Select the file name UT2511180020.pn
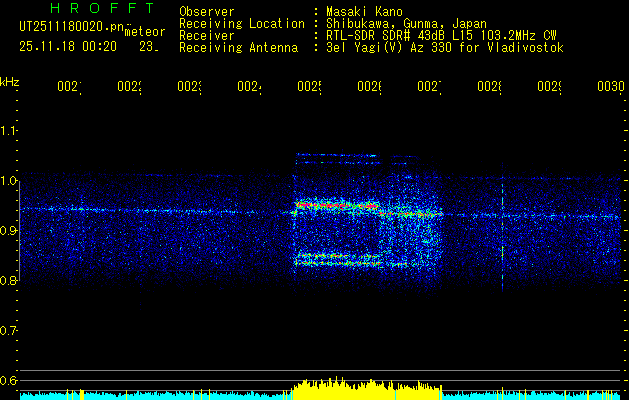The image size is (629, 400). tap(71, 26)
